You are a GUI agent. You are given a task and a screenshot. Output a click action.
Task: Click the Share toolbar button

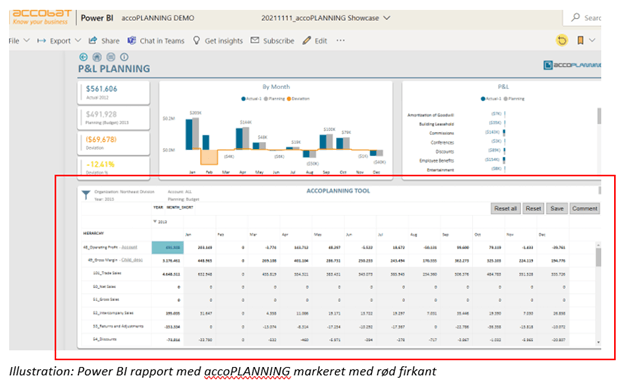coord(104,41)
